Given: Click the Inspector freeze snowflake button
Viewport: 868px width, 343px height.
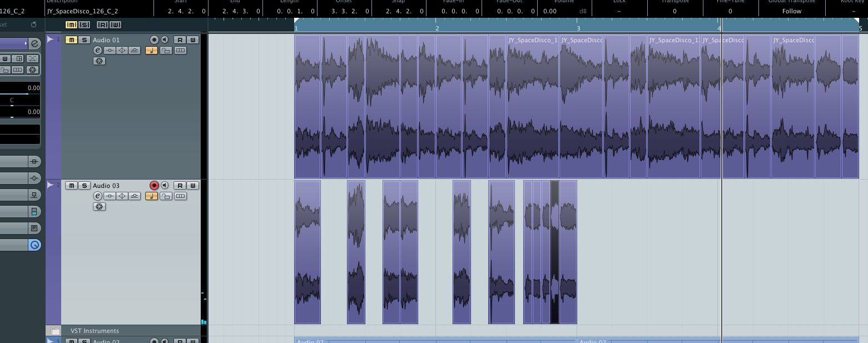Looking at the screenshot, I should coord(33,69).
